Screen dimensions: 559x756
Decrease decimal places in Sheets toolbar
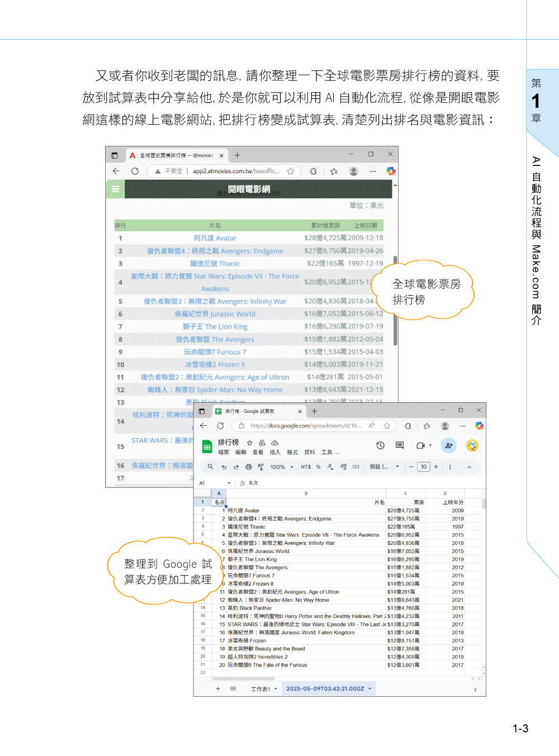point(330,467)
